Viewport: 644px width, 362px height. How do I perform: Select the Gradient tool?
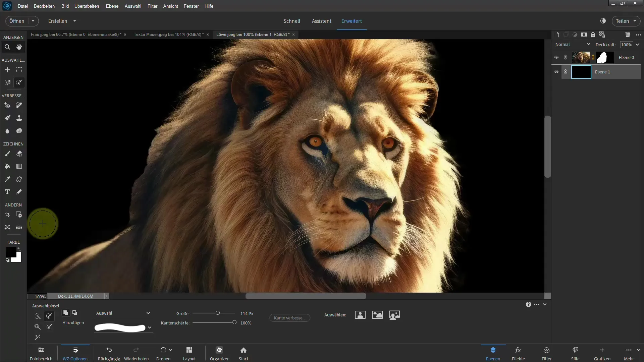pos(19,166)
